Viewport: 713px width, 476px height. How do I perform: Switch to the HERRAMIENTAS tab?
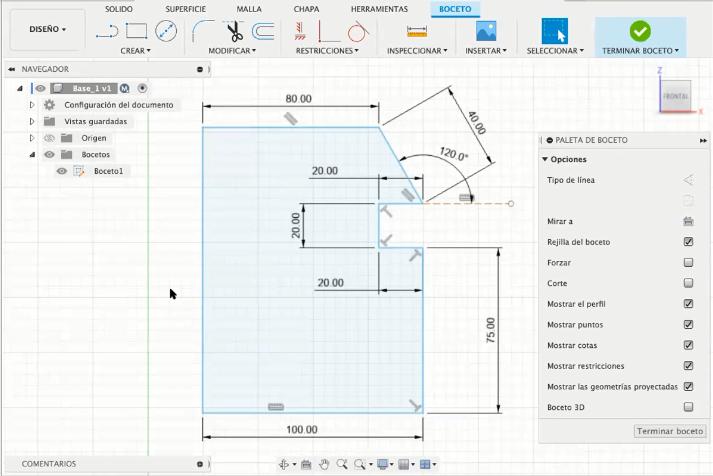(x=379, y=9)
